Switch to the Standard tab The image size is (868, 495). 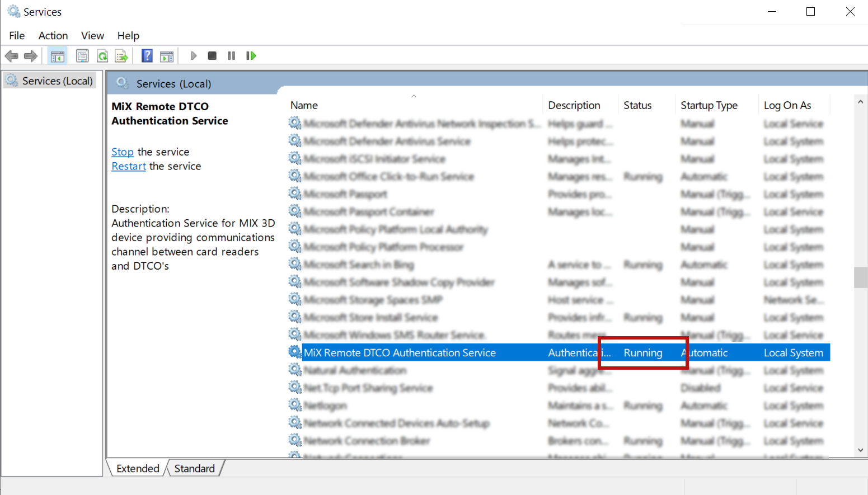194,468
